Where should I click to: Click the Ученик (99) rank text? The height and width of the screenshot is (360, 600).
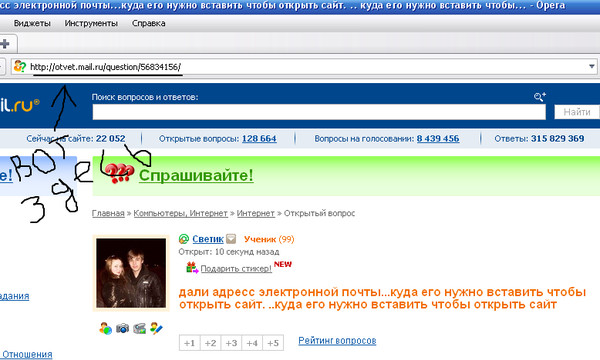269,239
